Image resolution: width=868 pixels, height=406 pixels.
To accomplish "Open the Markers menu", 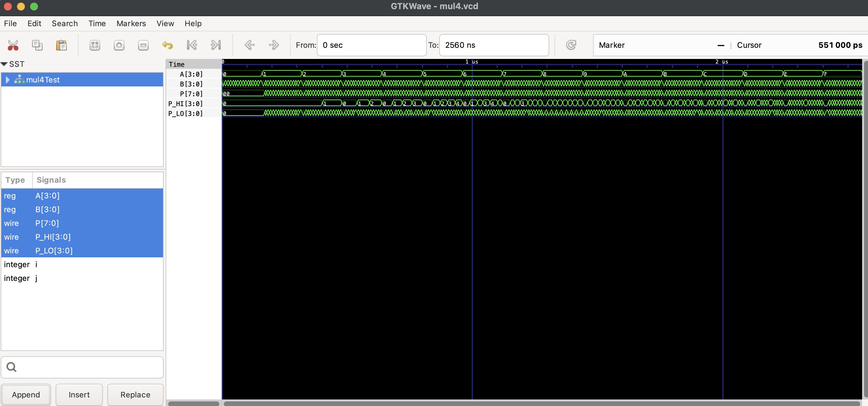I will click(131, 23).
